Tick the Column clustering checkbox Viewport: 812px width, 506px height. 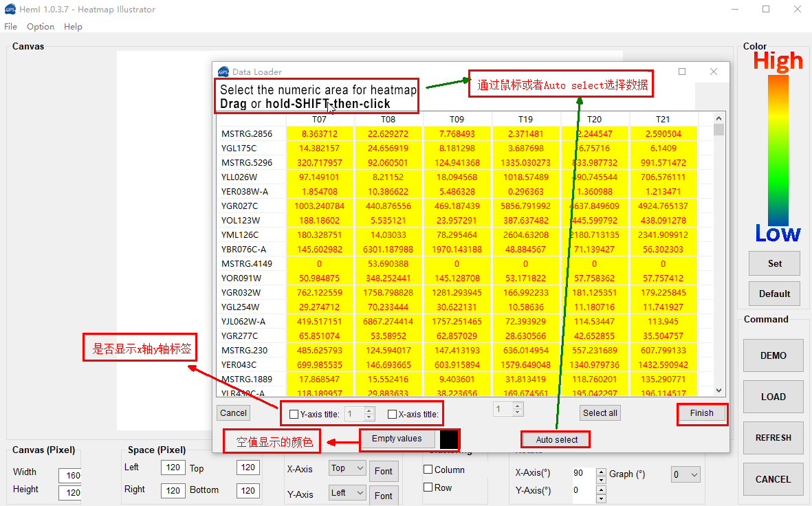[x=428, y=470]
